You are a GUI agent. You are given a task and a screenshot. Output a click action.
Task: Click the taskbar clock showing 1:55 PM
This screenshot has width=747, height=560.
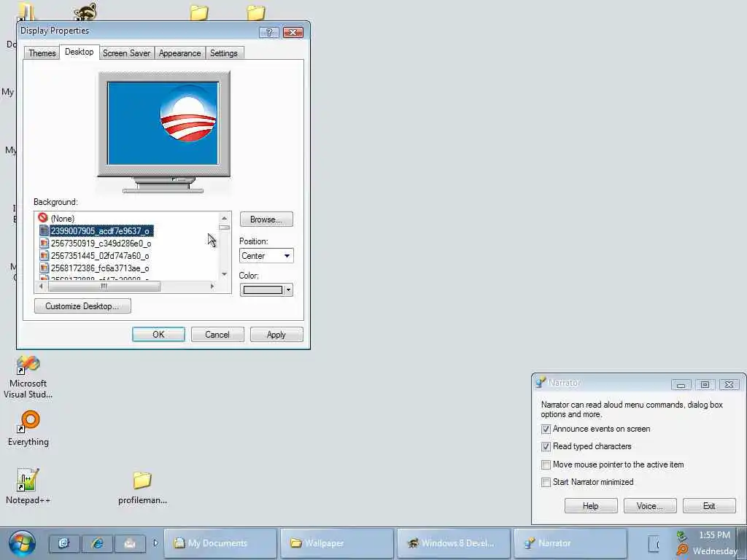tap(714, 535)
